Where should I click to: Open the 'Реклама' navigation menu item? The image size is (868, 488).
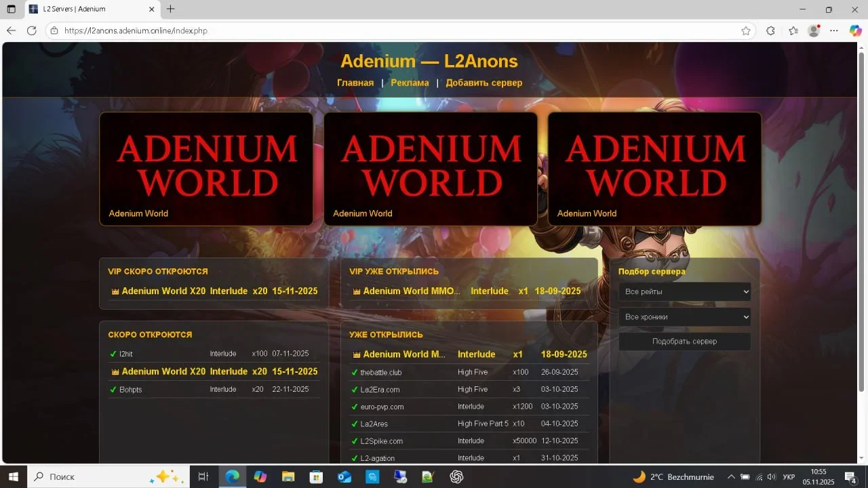click(x=410, y=83)
